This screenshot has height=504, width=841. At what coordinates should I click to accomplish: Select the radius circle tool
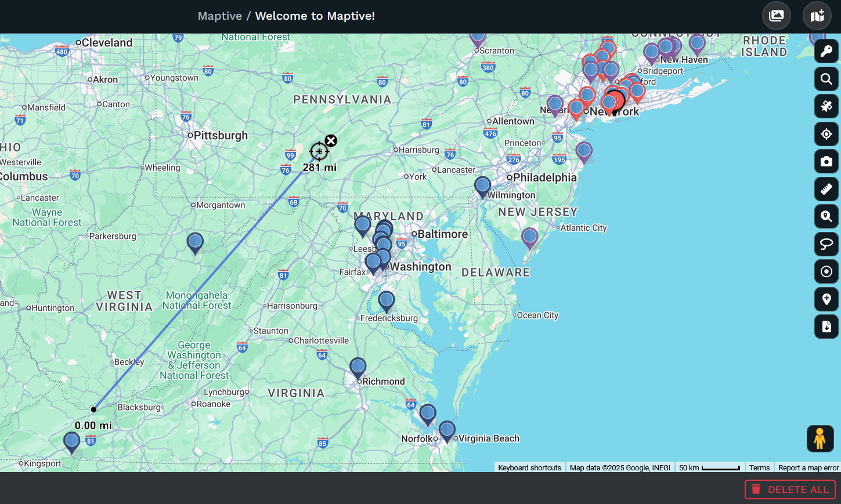(x=826, y=271)
